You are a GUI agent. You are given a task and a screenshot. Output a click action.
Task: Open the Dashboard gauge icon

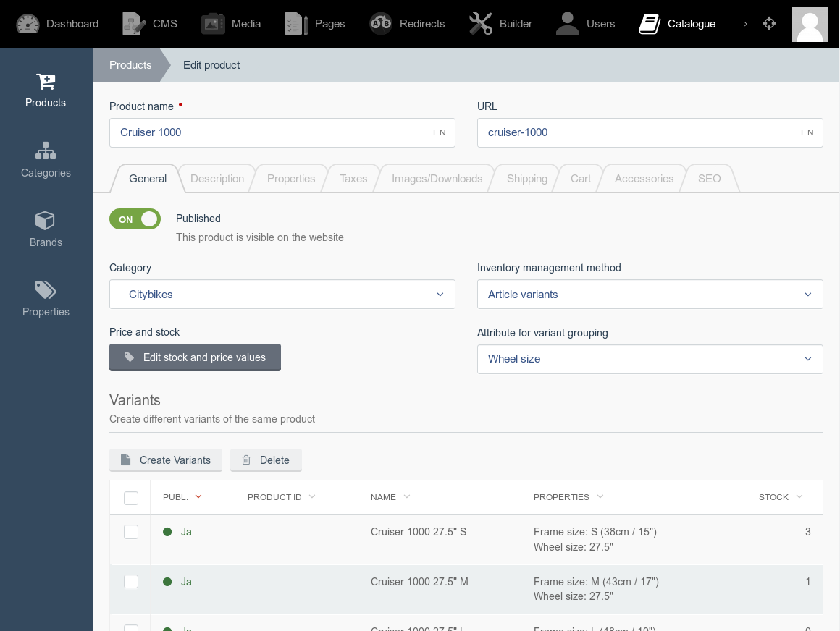28,24
